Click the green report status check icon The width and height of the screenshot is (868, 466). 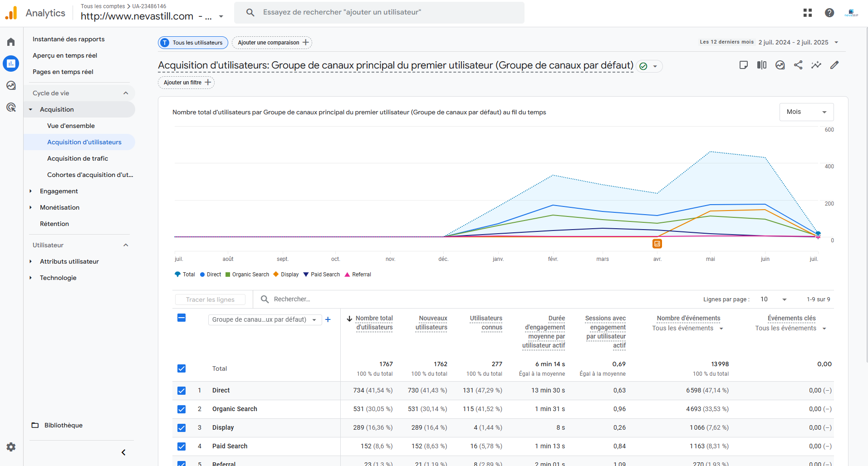(643, 66)
